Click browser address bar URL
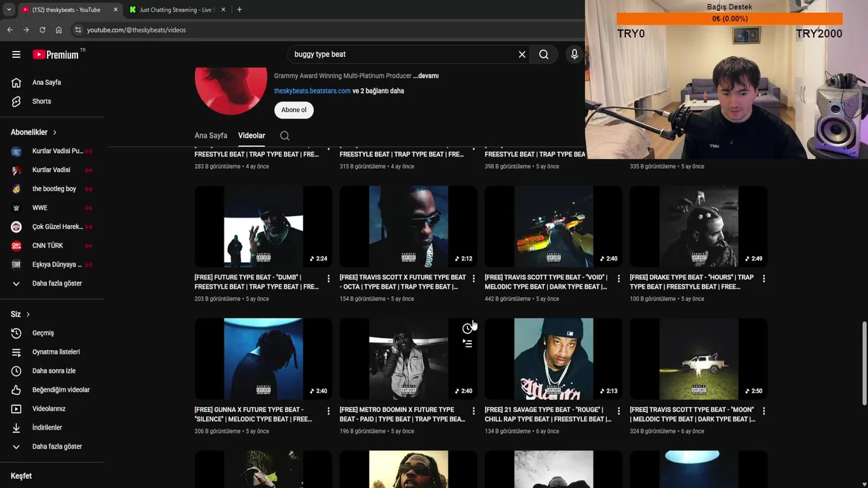The height and width of the screenshot is (488, 868). point(136,30)
